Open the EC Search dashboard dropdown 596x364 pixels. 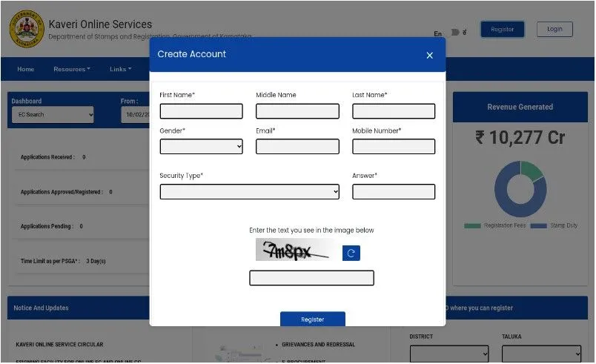(53, 115)
